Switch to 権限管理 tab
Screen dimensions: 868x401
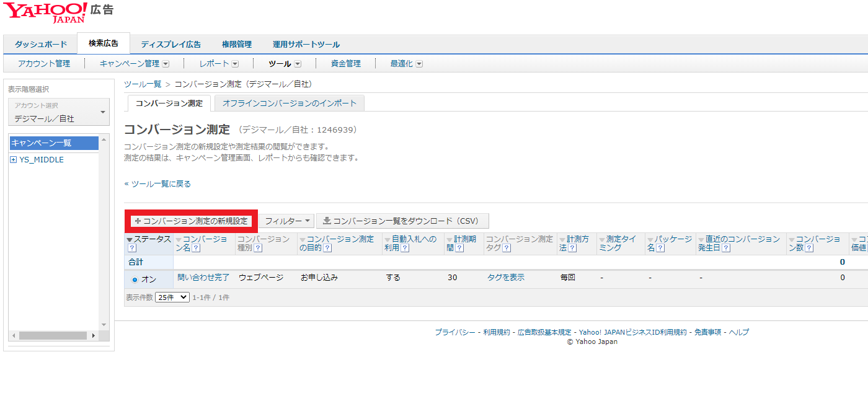point(237,44)
